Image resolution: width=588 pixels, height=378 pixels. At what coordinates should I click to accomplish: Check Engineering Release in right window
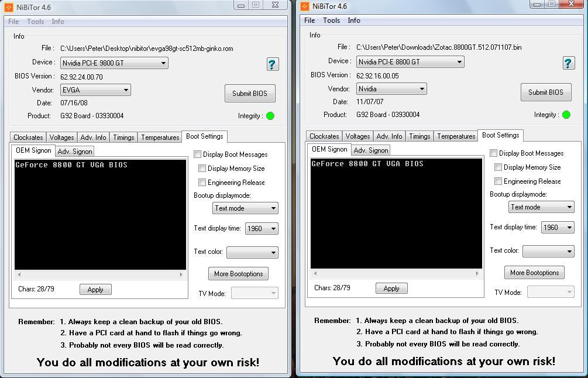[498, 181]
